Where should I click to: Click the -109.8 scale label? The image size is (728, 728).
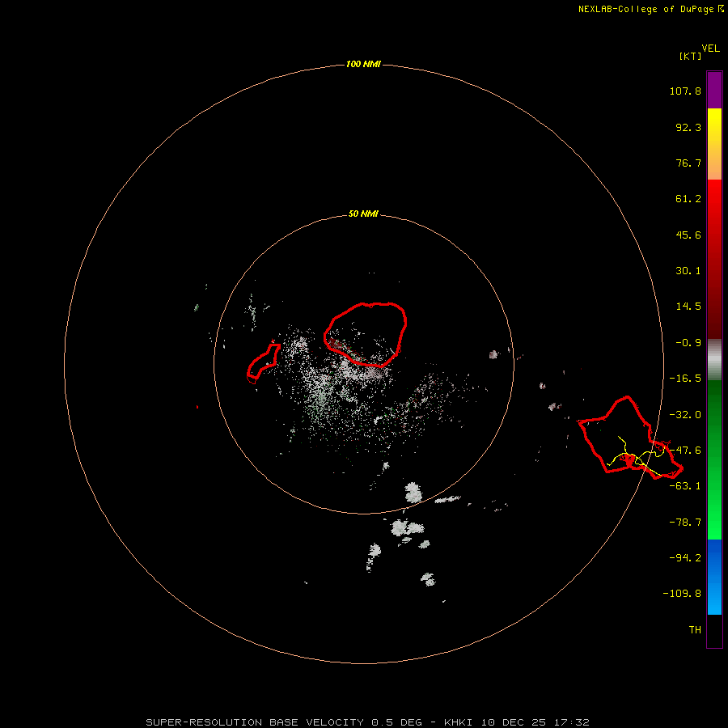[x=682, y=594]
